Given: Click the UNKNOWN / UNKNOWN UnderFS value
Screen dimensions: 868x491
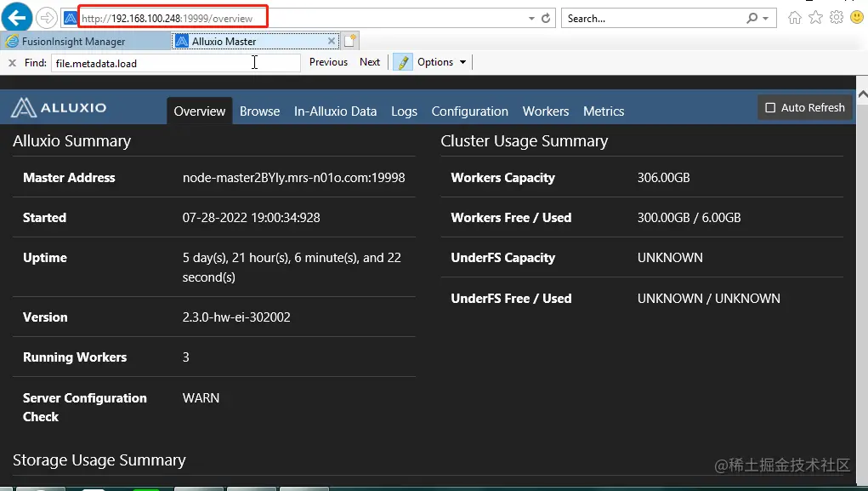Looking at the screenshot, I should (x=708, y=298).
